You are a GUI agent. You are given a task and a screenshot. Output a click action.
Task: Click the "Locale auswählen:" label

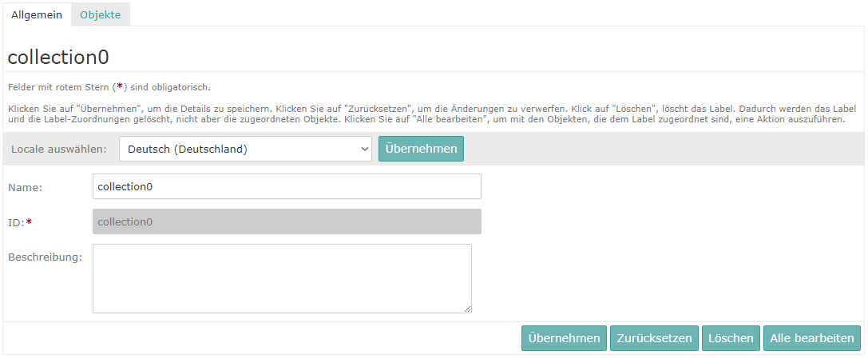[x=59, y=150]
